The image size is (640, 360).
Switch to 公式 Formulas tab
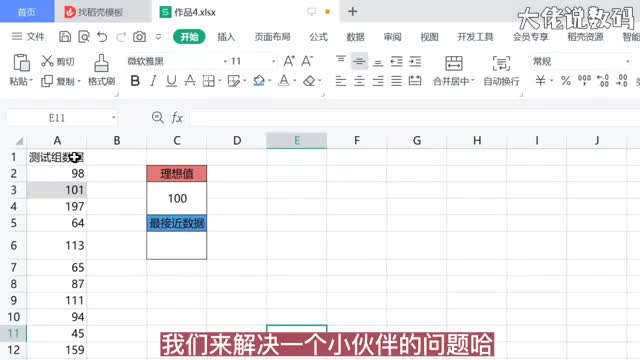(318, 37)
